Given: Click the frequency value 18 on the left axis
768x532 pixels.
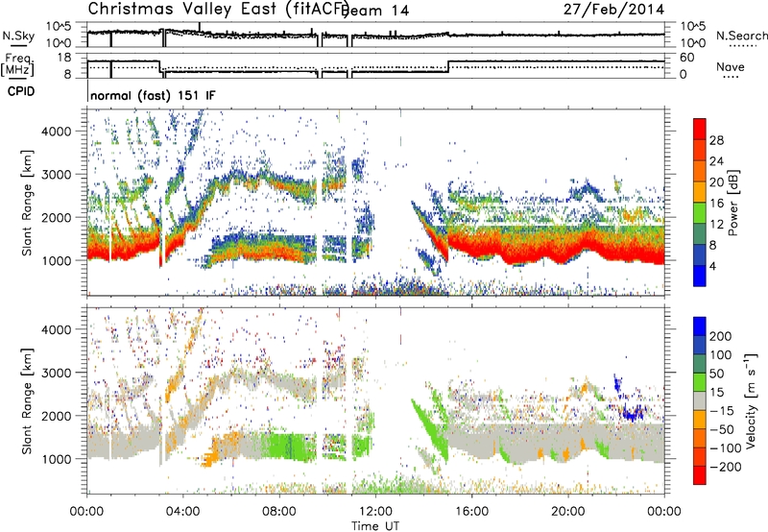Looking at the screenshot, I should [x=64, y=58].
